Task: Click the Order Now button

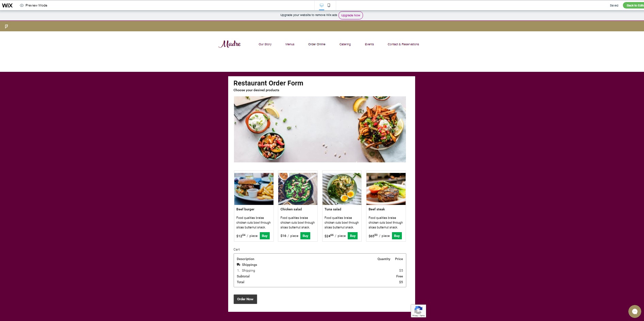Action: (245, 299)
